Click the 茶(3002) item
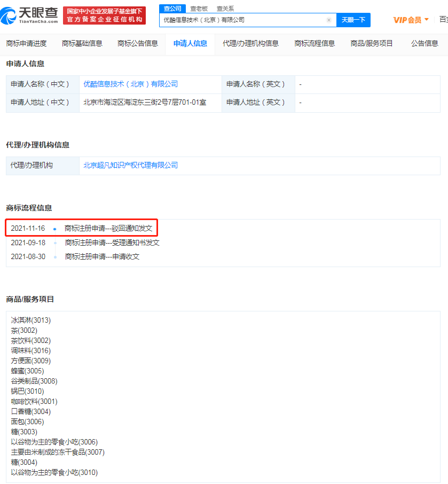Viewport: 448px width, 484px height. pyautogui.click(x=24, y=331)
